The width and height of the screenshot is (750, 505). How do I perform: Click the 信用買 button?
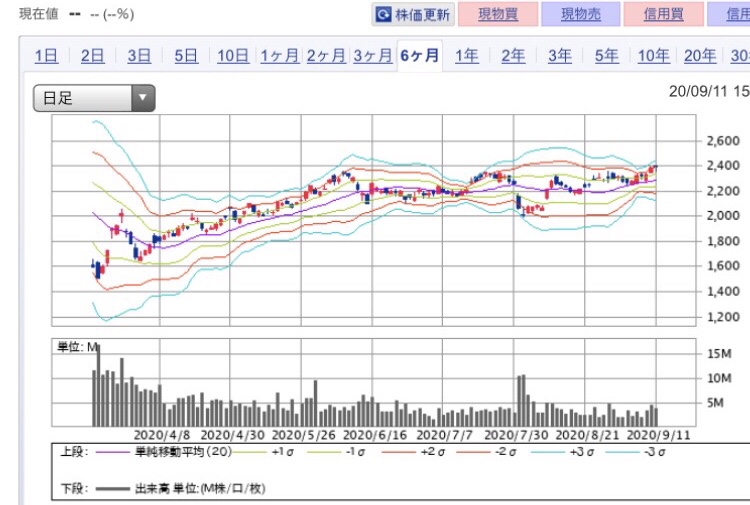[x=663, y=14]
